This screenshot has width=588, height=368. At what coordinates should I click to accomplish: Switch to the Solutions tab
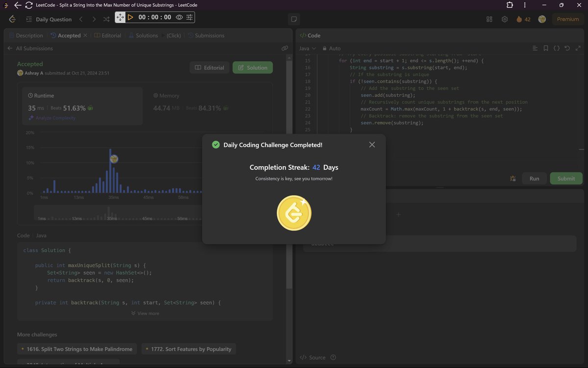point(143,35)
